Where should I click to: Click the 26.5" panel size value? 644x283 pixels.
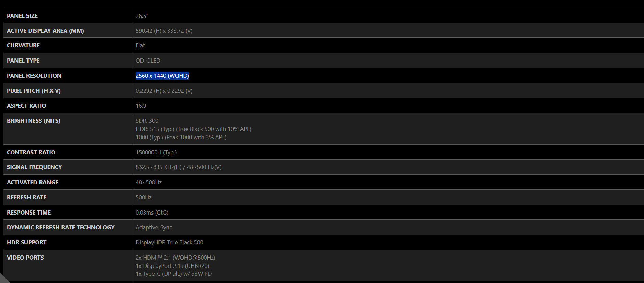pos(142,16)
